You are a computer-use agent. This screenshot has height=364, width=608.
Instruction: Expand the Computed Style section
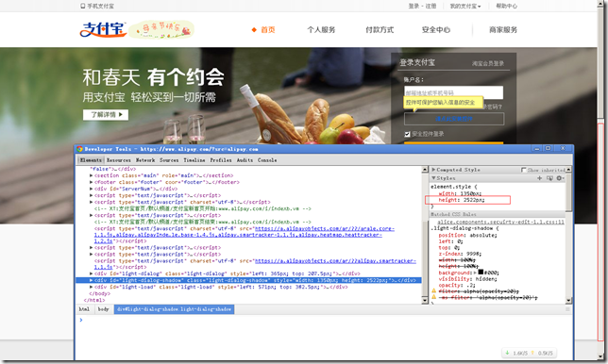433,170
